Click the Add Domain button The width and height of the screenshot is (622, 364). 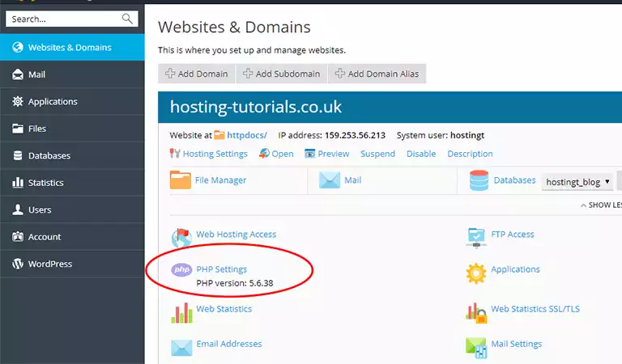pos(197,74)
